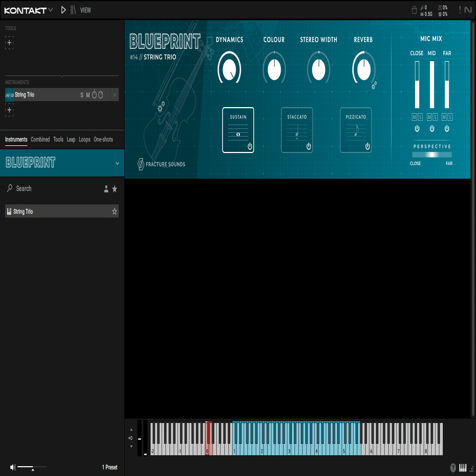Viewport: 476px width, 476px height.
Task: Adjust the Perspective close-far slider
Action: pyautogui.click(x=432, y=155)
